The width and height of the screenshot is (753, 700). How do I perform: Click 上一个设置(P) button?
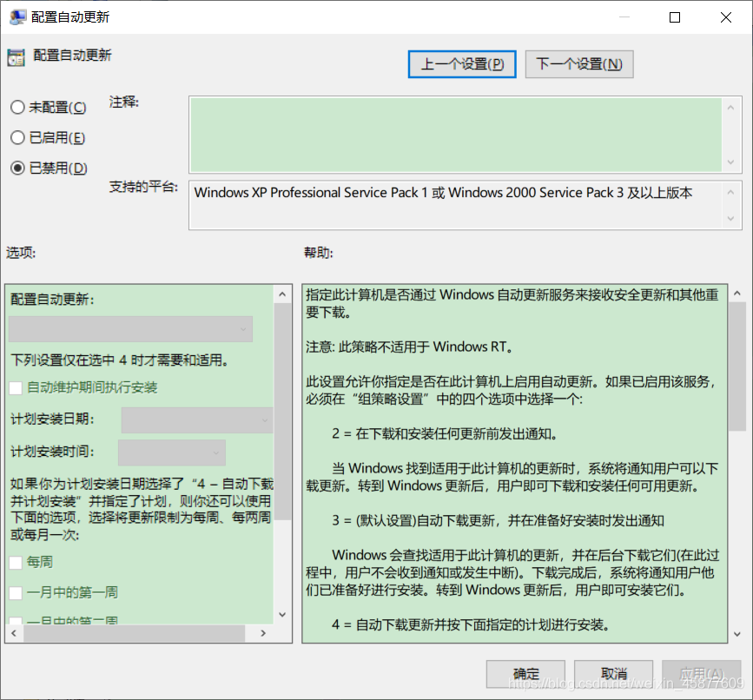coord(462,64)
